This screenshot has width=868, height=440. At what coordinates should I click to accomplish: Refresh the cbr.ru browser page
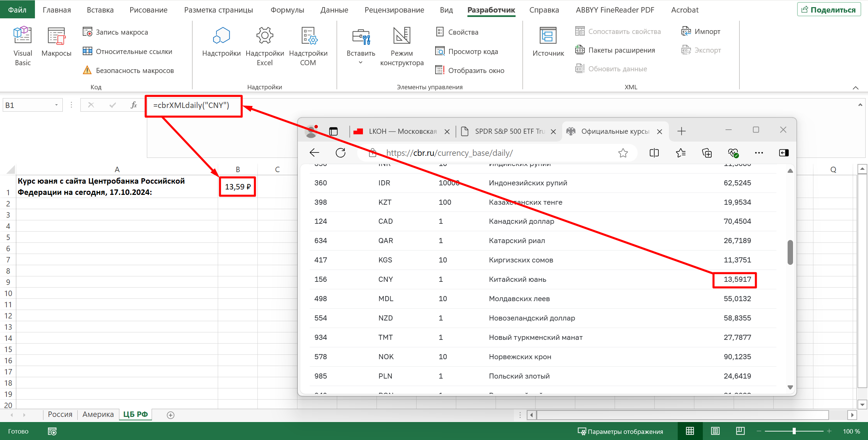(341, 153)
